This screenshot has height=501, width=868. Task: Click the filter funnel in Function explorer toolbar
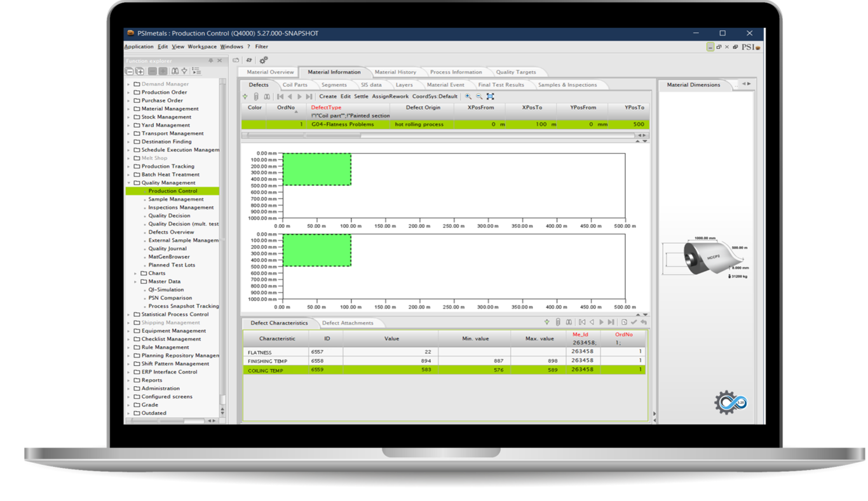184,71
